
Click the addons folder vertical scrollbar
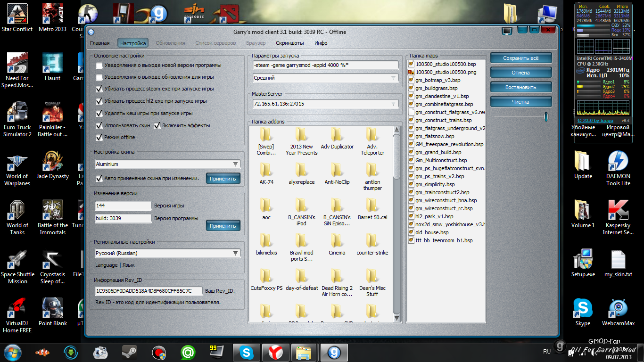[396, 224]
